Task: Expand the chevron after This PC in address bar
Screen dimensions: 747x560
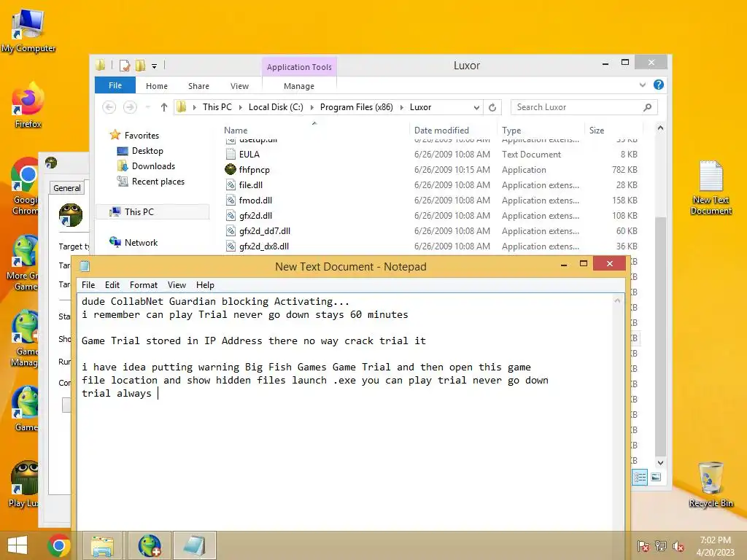Action: click(240, 108)
